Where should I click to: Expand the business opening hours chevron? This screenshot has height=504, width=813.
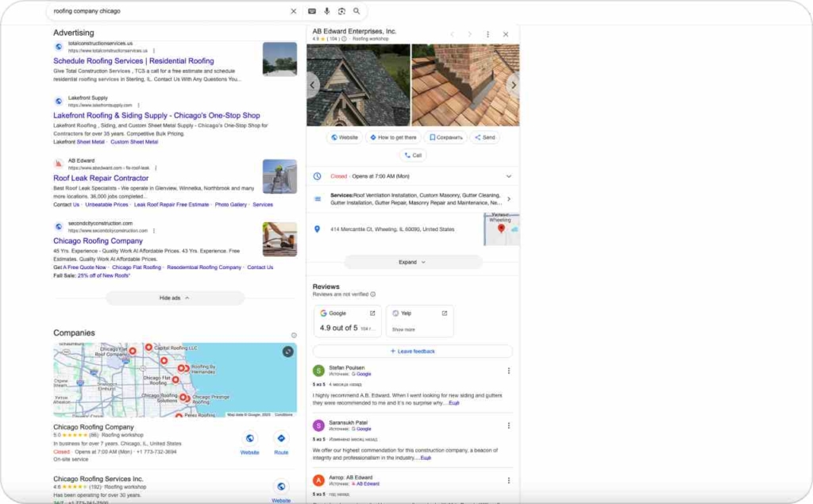(x=508, y=176)
